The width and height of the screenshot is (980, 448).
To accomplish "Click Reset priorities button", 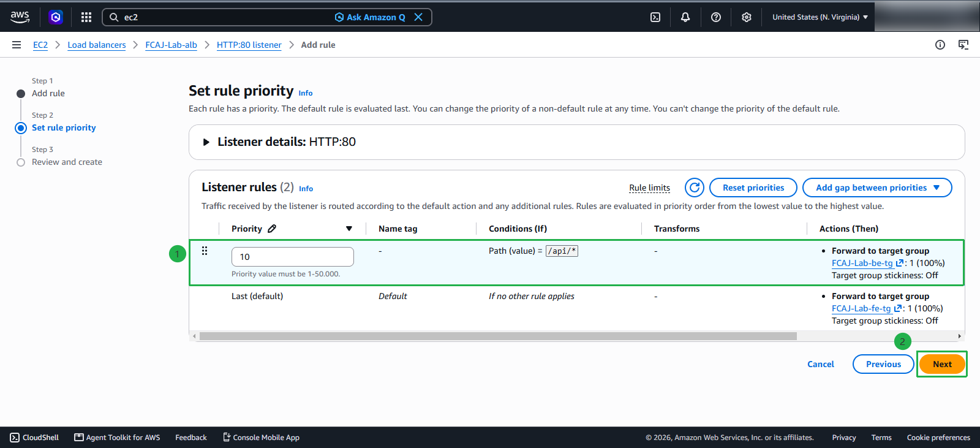I will [x=753, y=188].
